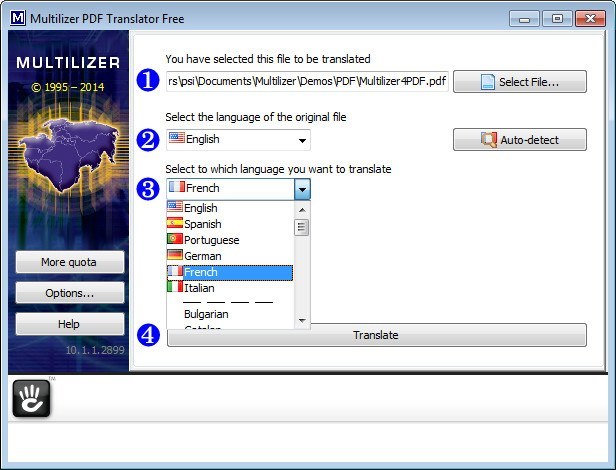The width and height of the screenshot is (616, 470).
Task: Choose German from the language list
Action: tap(230, 256)
